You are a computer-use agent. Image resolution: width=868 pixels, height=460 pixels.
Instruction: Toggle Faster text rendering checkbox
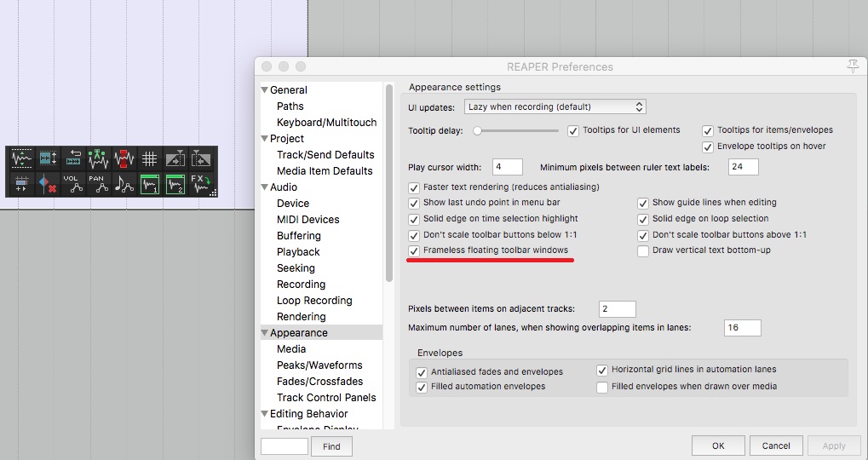(x=413, y=187)
